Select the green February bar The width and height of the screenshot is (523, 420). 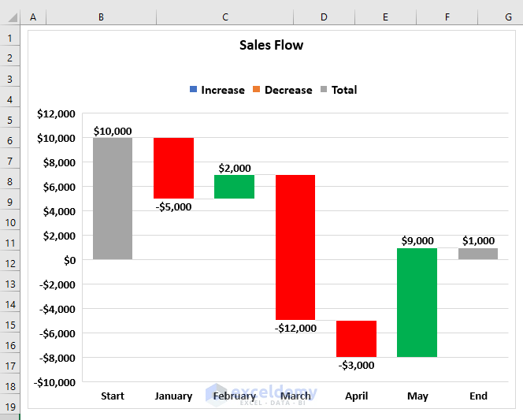pos(234,187)
